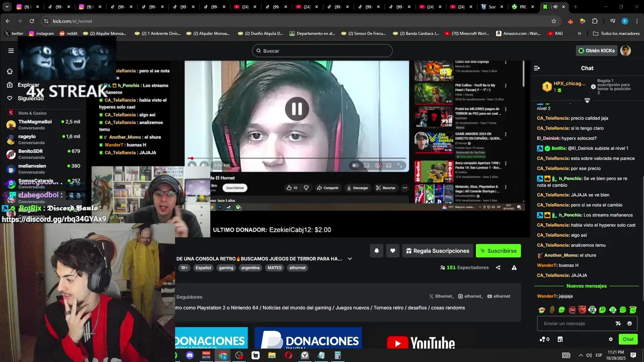This screenshot has height=362, width=644.
Task: Toggle the stream notification bell
Action: click(x=376, y=251)
